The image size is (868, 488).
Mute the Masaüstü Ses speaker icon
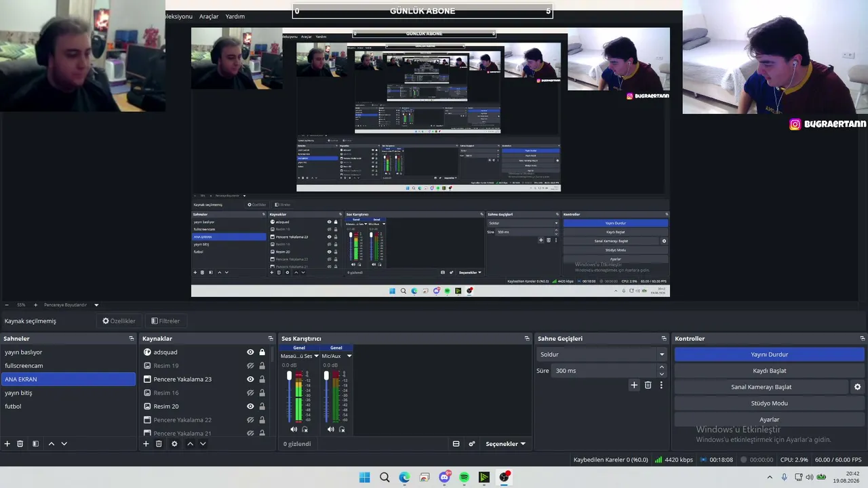click(x=294, y=429)
